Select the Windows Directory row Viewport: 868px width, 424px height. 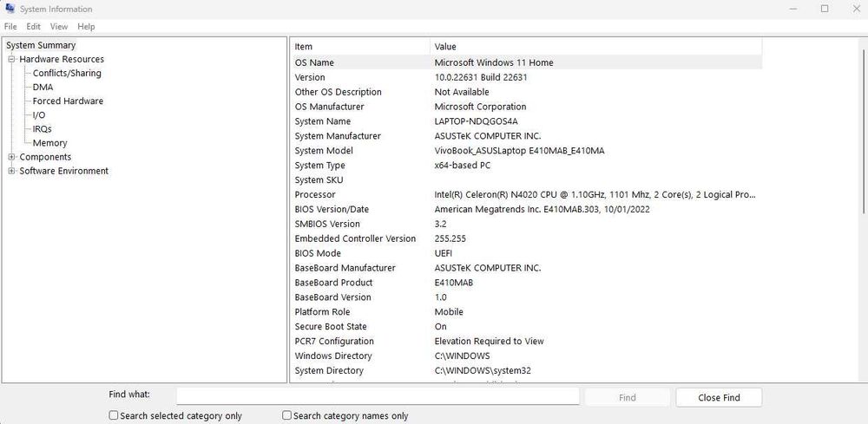pyautogui.click(x=527, y=356)
